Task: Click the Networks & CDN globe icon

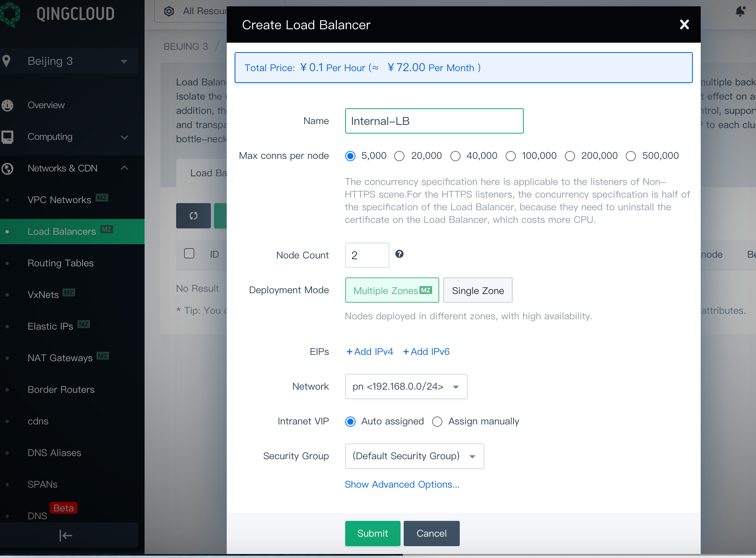Action: (x=8, y=168)
